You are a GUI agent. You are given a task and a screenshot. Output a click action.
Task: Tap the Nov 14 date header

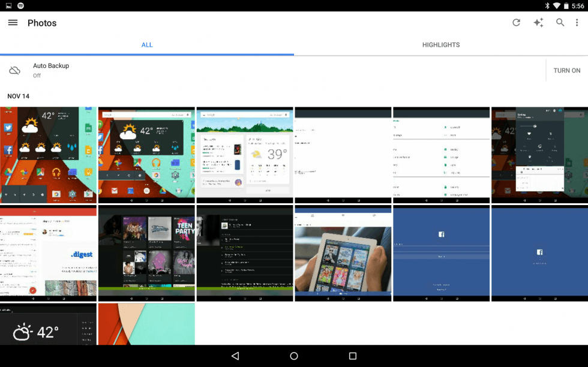click(18, 96)
